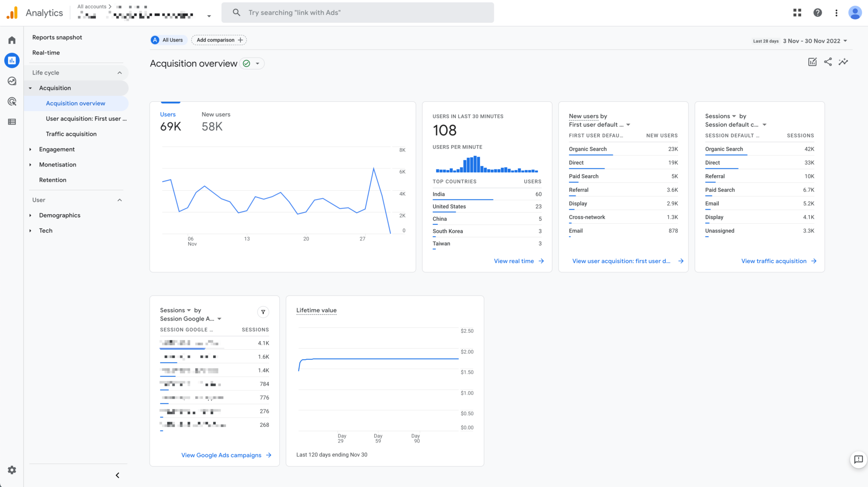Open the Home page icon
Image resolution: width=868 pixels, height=487 pixels.
(x=11, y=40)
